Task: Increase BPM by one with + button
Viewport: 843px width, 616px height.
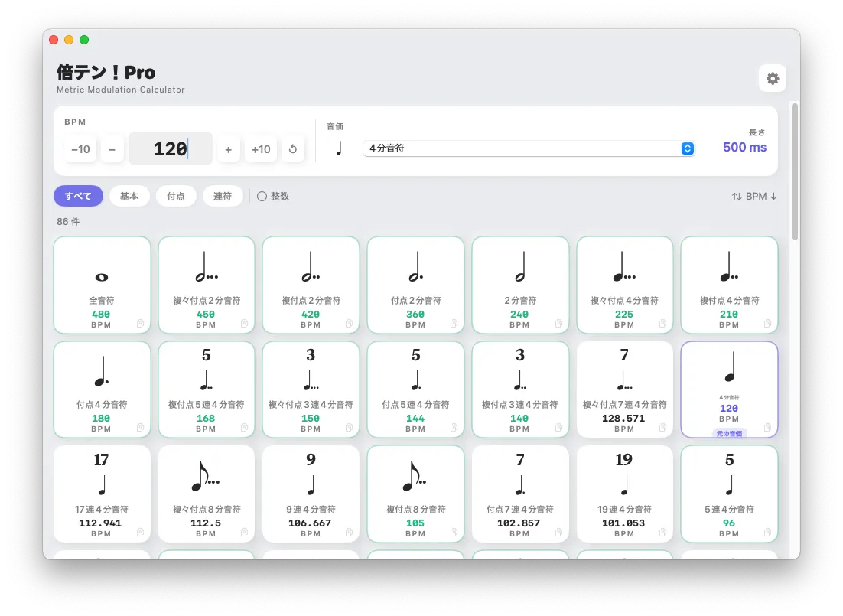Action: point(229,149)
